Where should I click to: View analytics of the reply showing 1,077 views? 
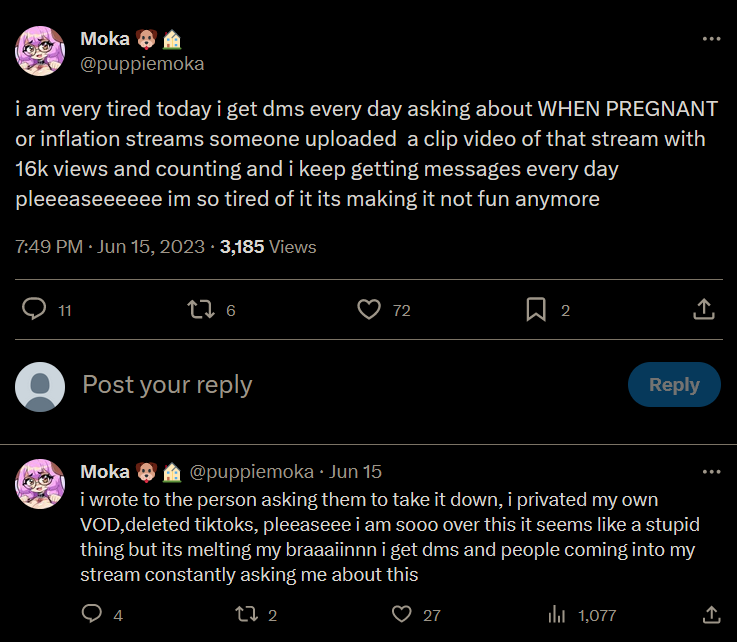pyautogui.click(x=558, y=614)
